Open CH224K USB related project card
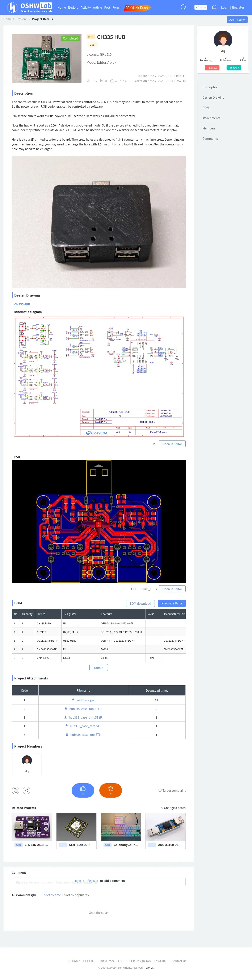 point(32,831)
